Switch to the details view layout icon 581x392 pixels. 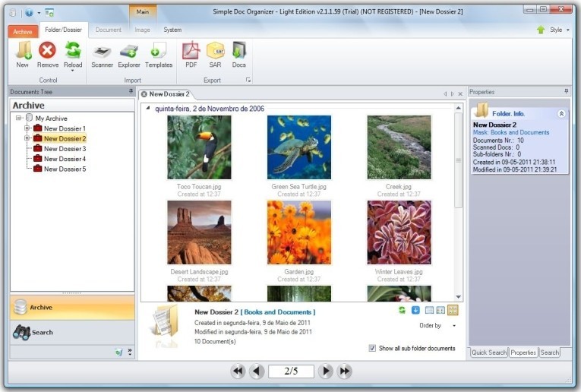tap(440, 310)
